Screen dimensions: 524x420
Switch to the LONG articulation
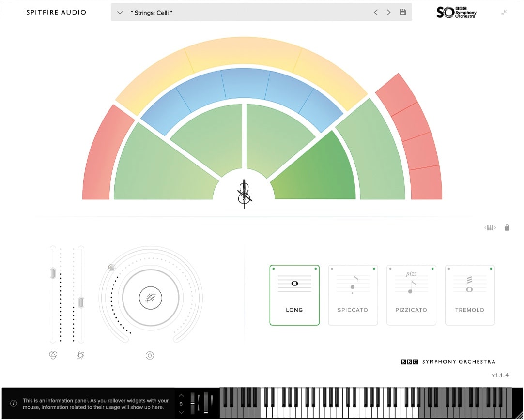pyautogui.click(x=294, y=294)
